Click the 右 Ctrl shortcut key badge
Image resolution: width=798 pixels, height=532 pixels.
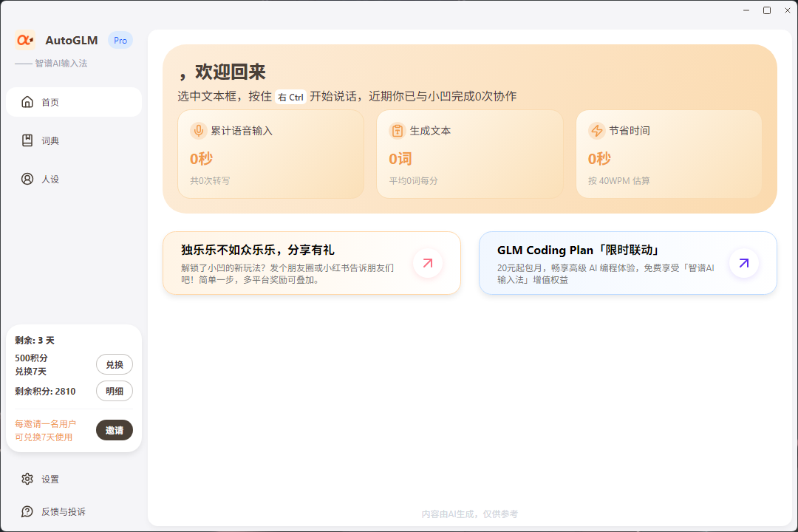click(x=290, y=97)
